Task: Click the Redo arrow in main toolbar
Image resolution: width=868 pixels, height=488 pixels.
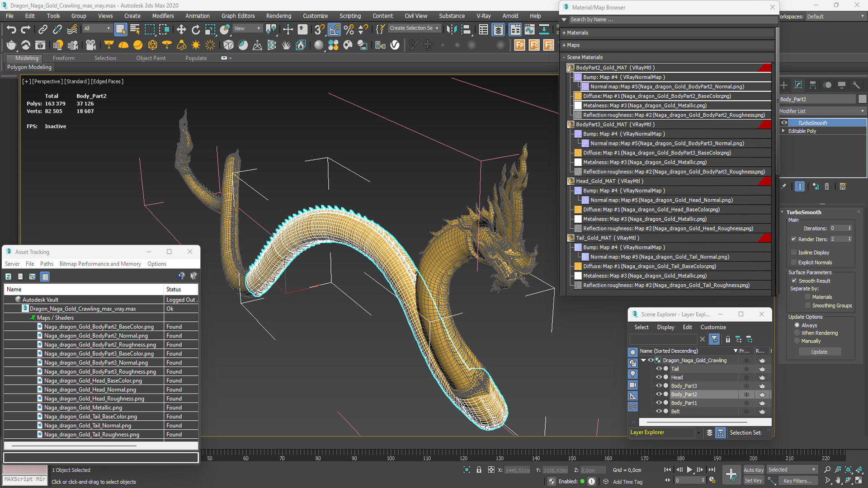Action: click(26, 30)
